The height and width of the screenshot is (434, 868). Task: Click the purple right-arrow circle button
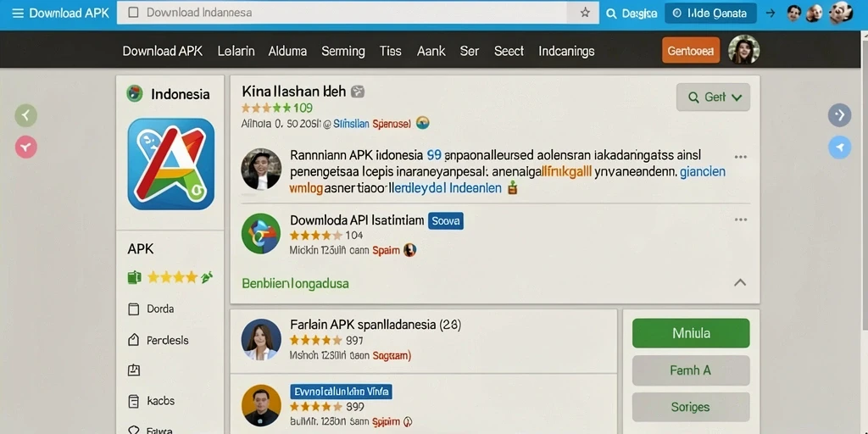pos(839,115)
